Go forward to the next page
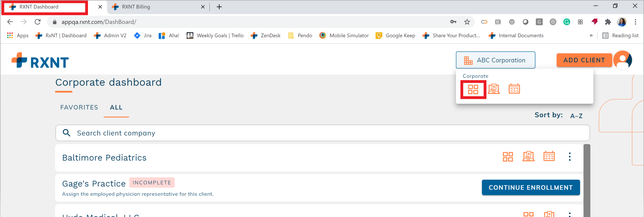Viewport: 644px width, 217px height. (x=24, y=22)
